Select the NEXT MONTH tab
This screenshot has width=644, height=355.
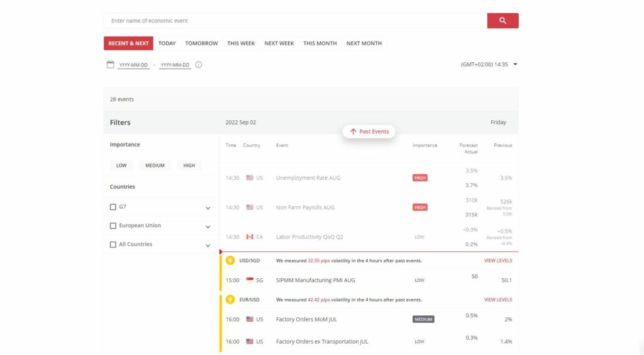pos(364,43)
